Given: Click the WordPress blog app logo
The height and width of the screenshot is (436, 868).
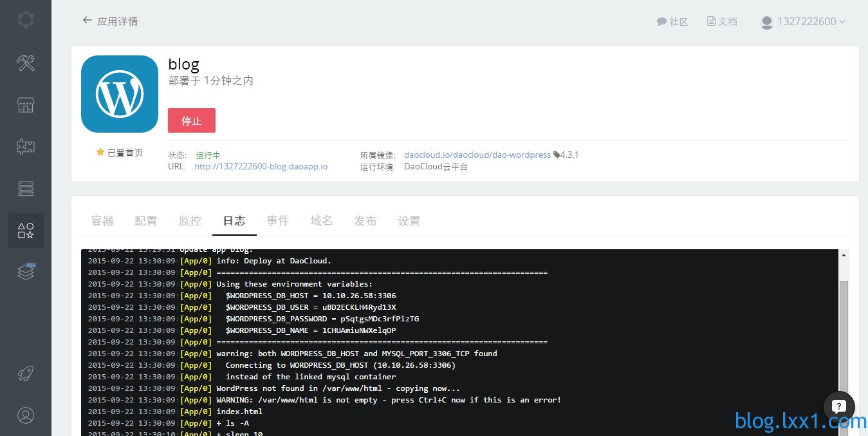Looking at the screenshot, I should 120,94.
